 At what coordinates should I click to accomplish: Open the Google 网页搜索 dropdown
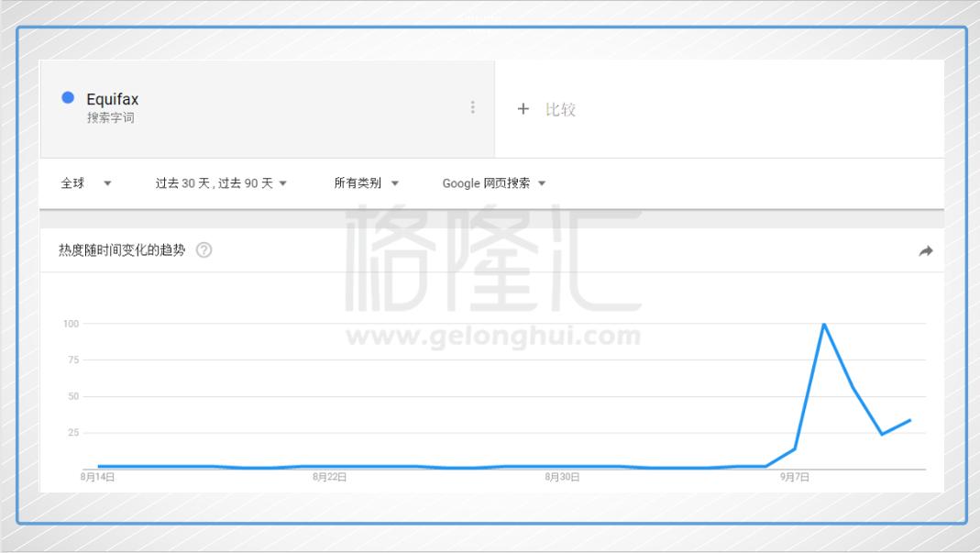[494, 183]
